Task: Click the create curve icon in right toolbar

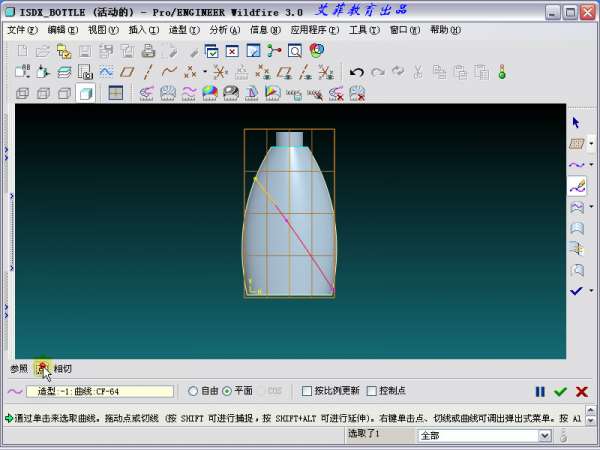Action: pyautogui.click(x=577, y=165)
